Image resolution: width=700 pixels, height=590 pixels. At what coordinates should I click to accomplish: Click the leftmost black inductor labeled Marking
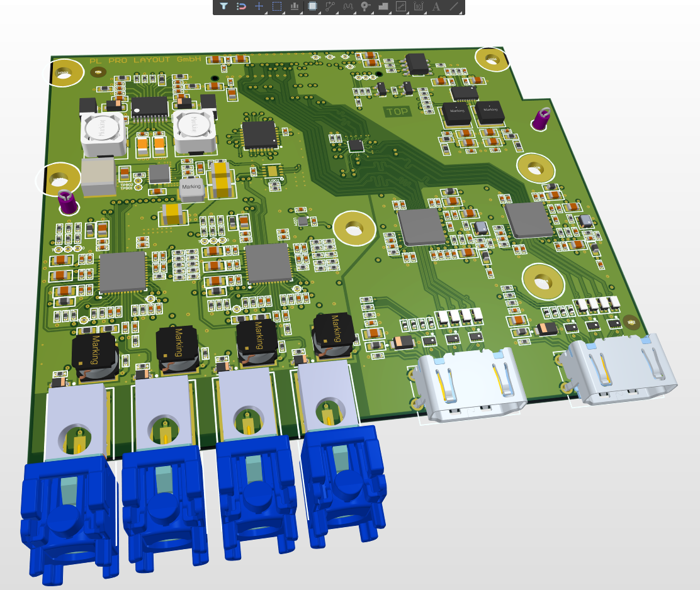95,356
